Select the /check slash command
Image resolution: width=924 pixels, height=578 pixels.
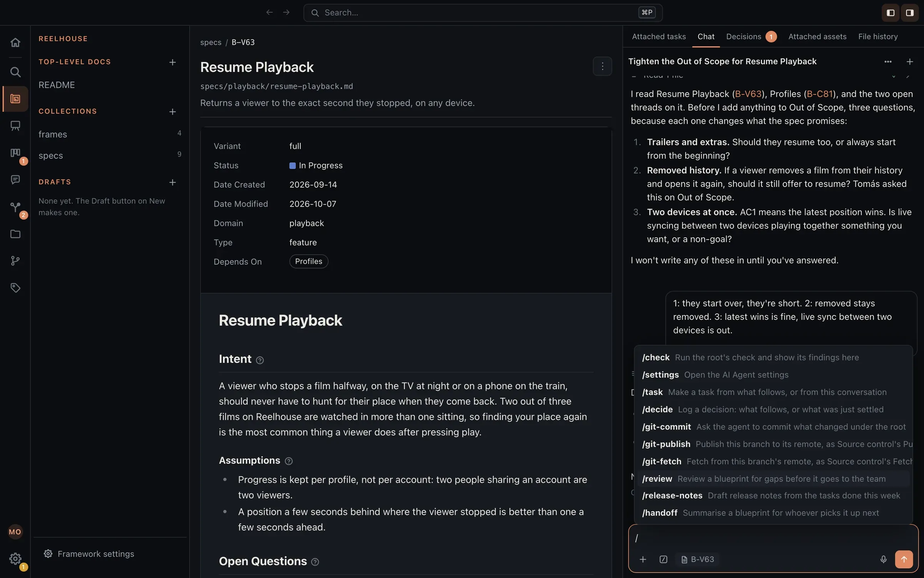[773, 358]
